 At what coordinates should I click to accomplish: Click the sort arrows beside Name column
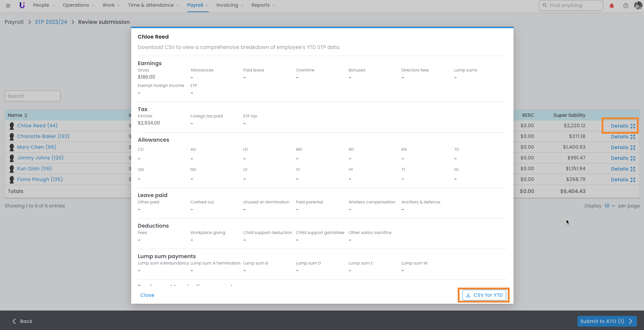26,115
